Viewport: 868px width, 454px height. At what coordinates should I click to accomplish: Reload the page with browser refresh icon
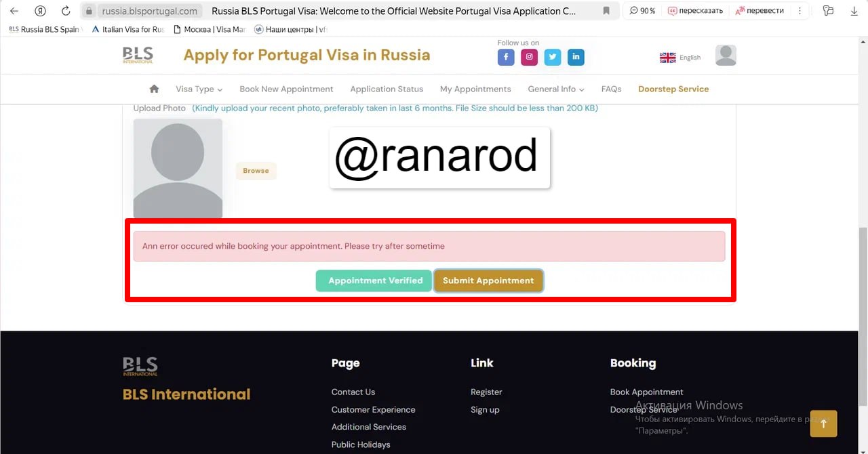coord(66,11)
